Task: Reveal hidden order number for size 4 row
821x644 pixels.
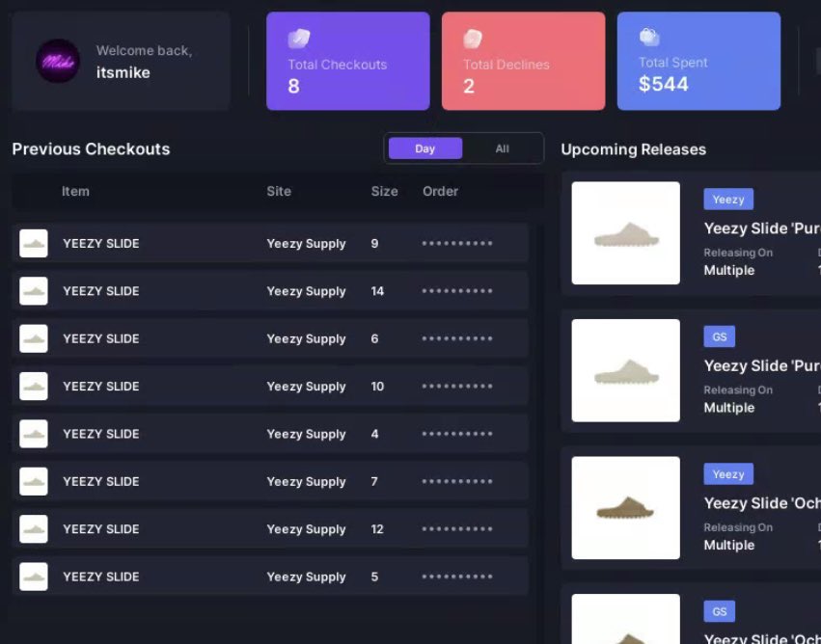Action: pos(457,434)
